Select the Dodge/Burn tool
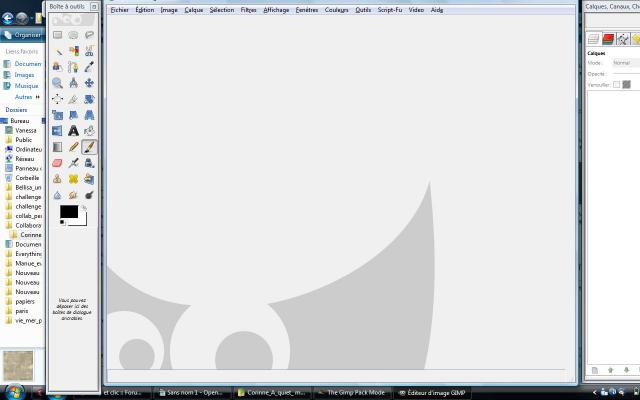 [x=89, y=195]
